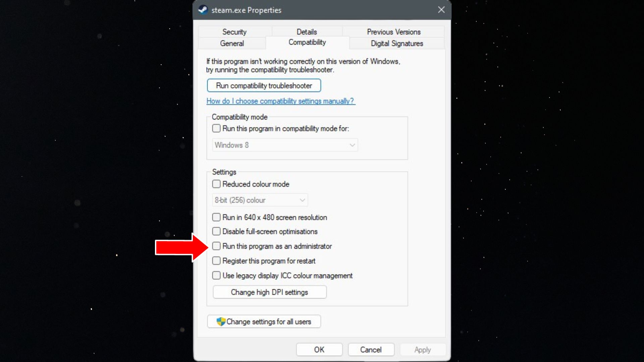644x362 pixels.
Task: Select the Compatibility tab
Action: pyautogui.click(x=307, y=42)
